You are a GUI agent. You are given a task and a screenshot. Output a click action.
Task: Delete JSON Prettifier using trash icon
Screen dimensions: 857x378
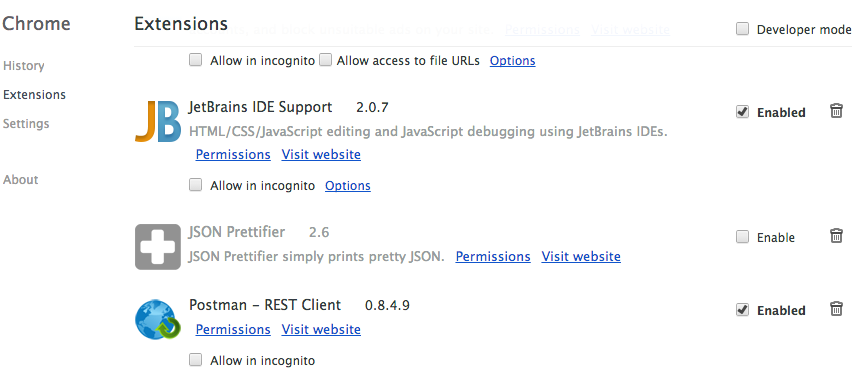click(836, 236)
